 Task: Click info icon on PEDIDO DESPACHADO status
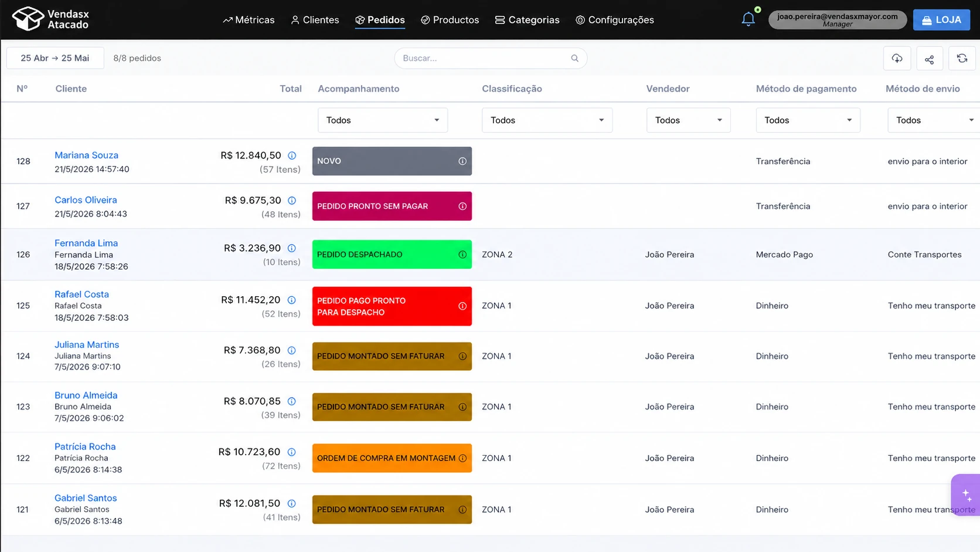point(462,255)
